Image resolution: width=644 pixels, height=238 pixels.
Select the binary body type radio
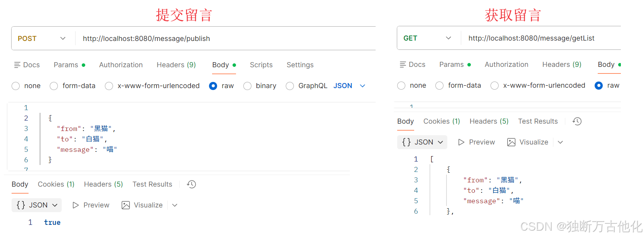point(248,86)
